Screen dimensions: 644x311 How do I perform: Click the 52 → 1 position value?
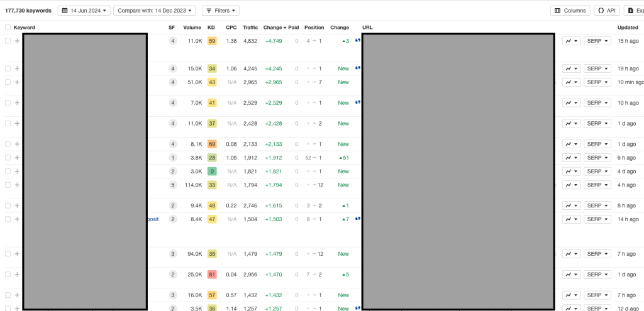coord(314,158)
